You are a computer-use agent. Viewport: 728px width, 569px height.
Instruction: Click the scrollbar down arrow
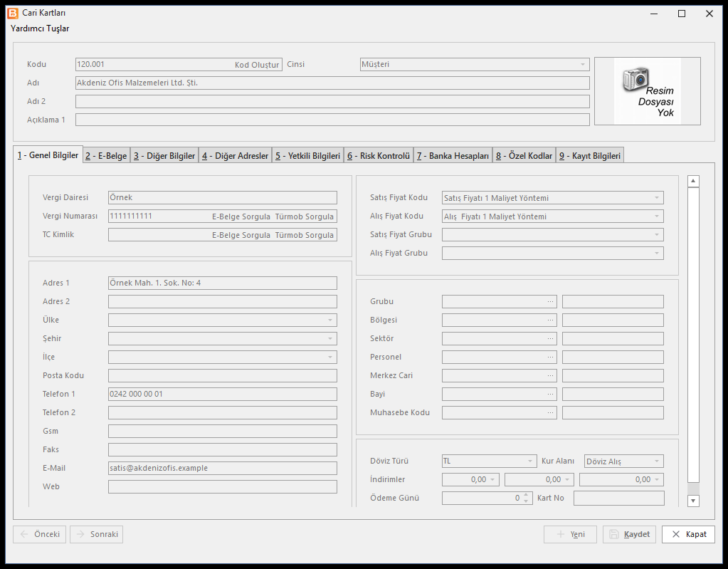pyautogui.click(x=693, y=501)
